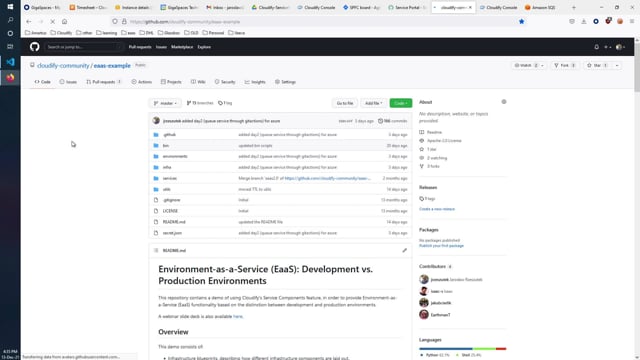Viewport: 640px width, 360px height.
Task: Bookmark page using the star icon
Action: pyautogui.click(x=521, y=22)
